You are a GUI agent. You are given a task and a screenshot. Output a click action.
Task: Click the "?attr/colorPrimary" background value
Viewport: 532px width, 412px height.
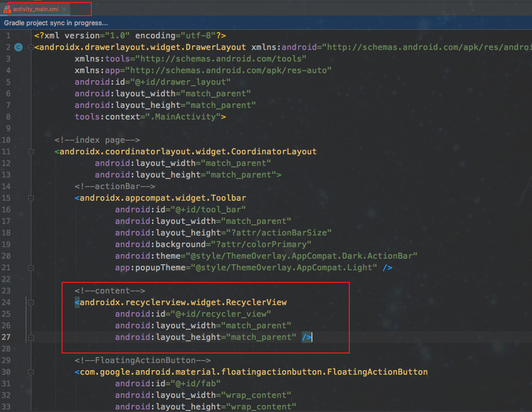261,245
